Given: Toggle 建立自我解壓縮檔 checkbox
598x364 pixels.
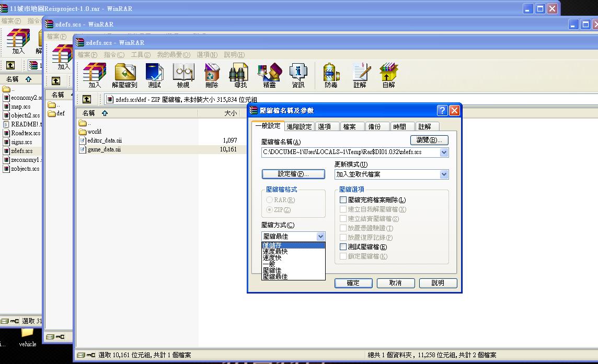Looking at the screenshot, I should click(x=343, y=209).
